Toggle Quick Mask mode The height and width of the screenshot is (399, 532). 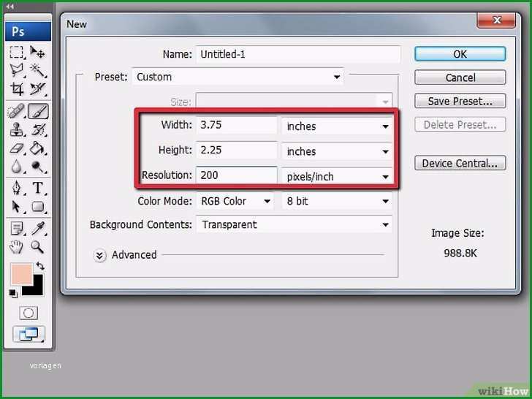(28, 313)
